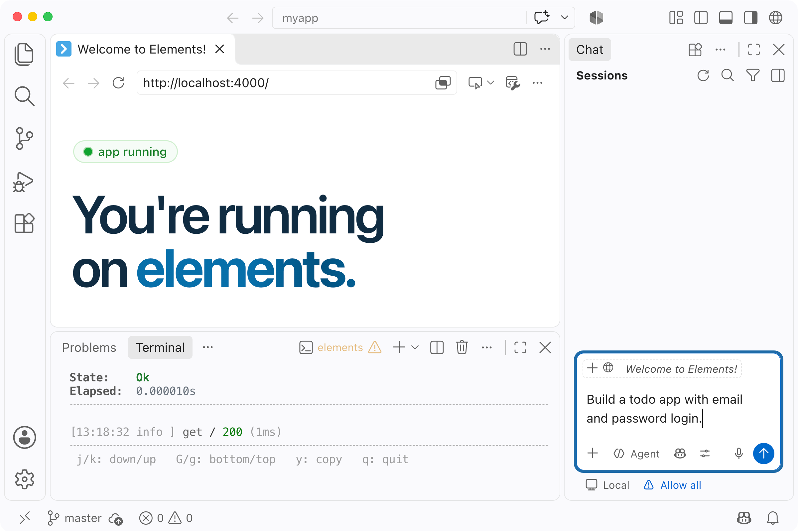Select the Welcome to Elements! tab
This screenshot has height=532, width=798.
coord(142,49)
